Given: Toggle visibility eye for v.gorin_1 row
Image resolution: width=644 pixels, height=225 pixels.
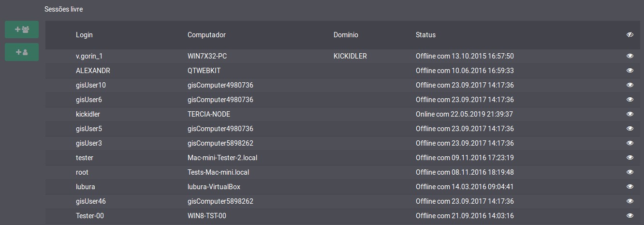Looking at the screenshot, I should (x=629, y=56).
